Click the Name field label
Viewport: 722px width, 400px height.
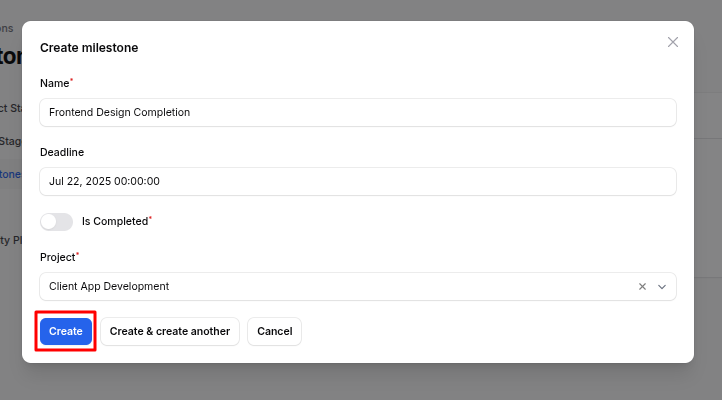tap(55, 83)
